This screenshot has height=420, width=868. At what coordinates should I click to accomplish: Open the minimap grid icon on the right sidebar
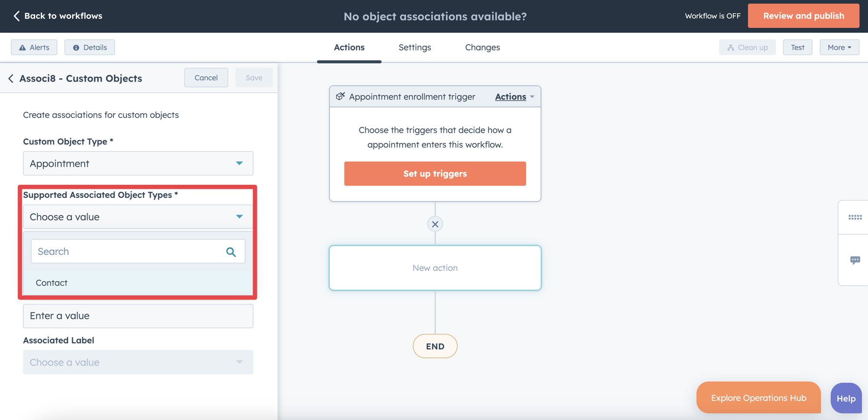click(855, 217)
